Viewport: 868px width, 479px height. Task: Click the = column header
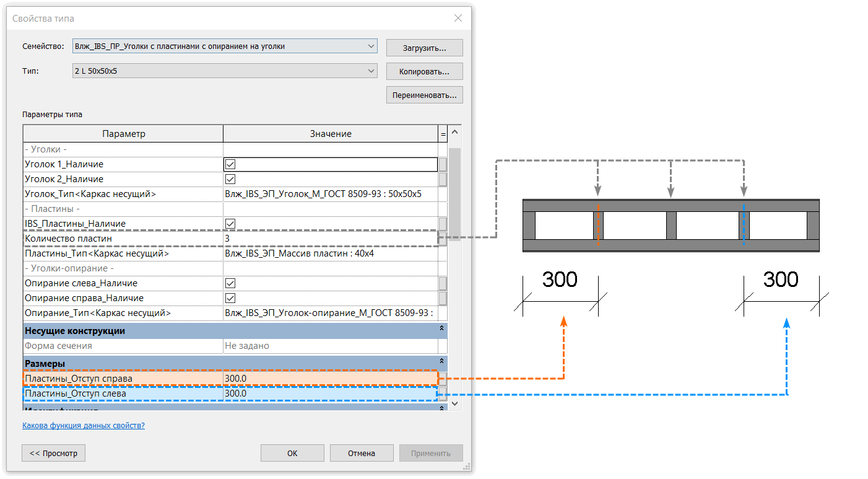[443, 134]
